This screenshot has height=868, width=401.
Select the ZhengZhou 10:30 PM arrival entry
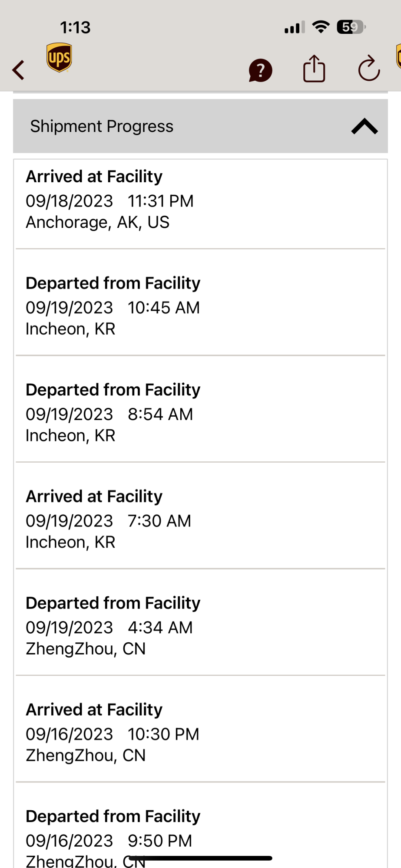click(200, 733)
